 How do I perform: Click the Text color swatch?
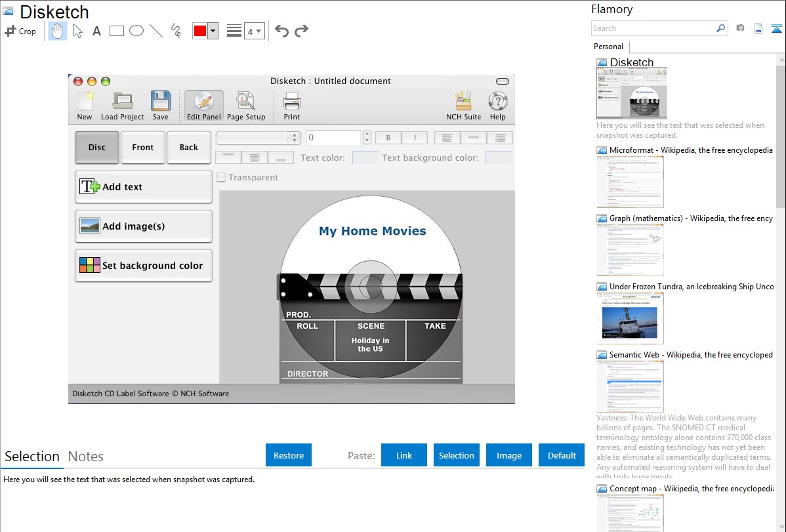pos(365,157)
